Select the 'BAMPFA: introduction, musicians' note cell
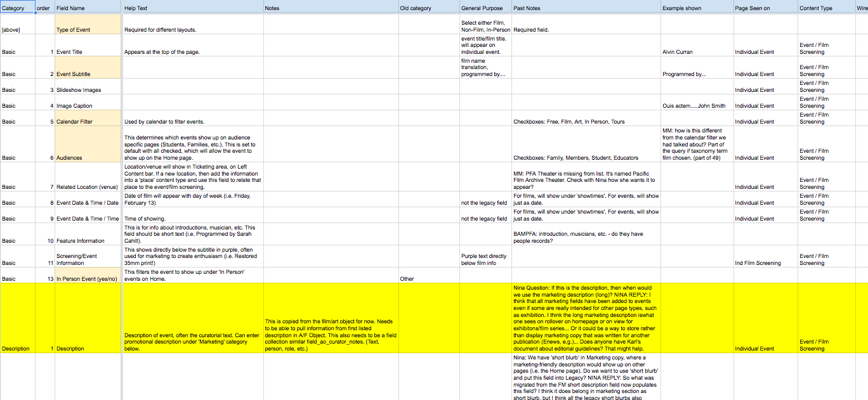 586,234
